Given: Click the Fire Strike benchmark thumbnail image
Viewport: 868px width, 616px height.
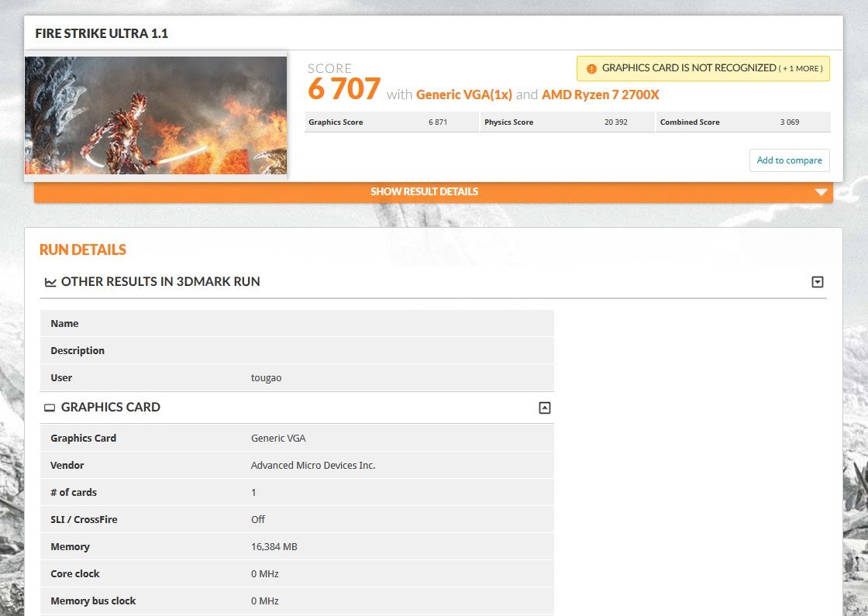Looking at the screenshot, I should (156, 115).
